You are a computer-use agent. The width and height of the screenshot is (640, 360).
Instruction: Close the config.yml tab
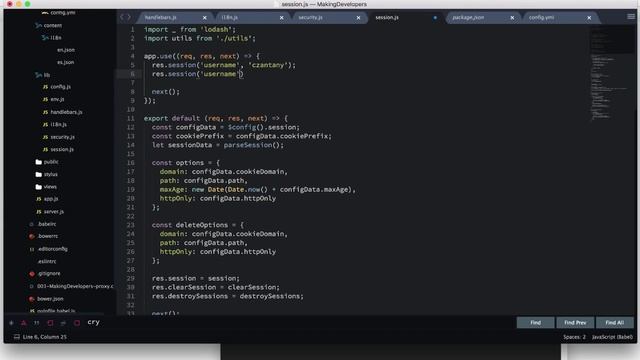tap(589, 18)
